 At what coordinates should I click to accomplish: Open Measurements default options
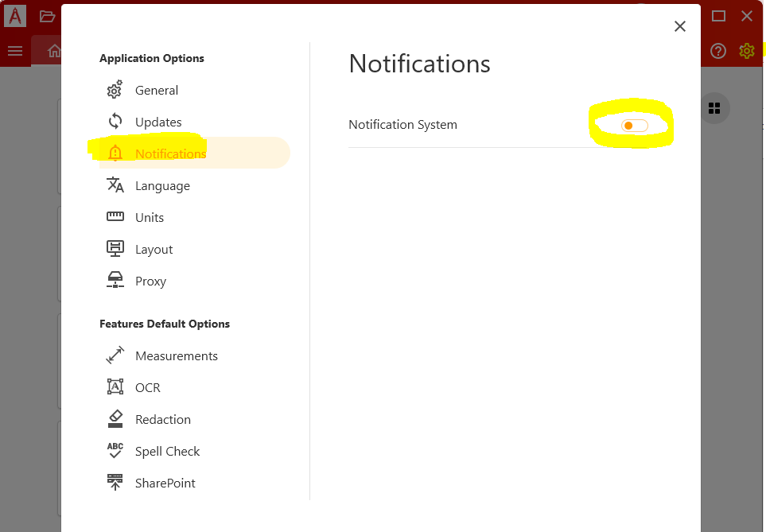pos(176,356)
